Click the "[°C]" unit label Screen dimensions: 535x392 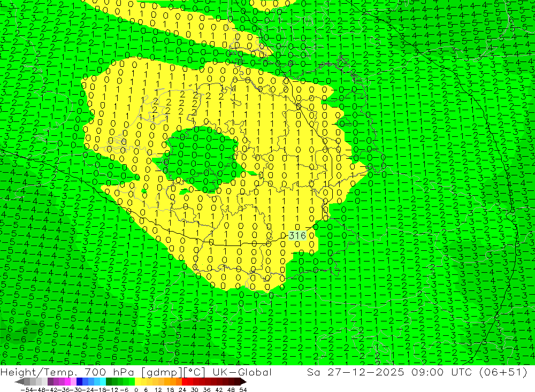click(195, 372)
